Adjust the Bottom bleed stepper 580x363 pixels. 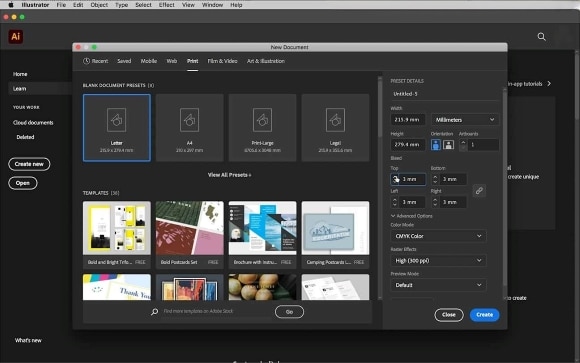(x=435, y=179)
